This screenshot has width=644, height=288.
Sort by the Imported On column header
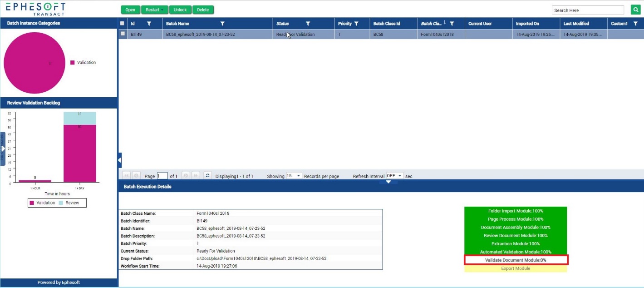pos(527,24)
